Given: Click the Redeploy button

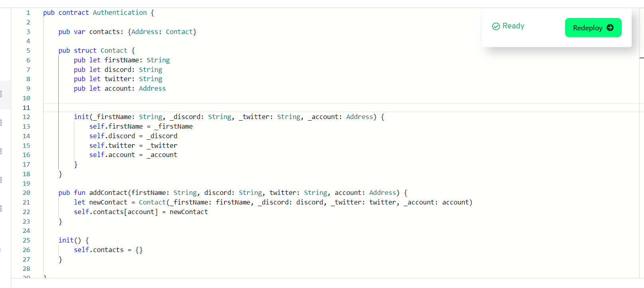Looking at the screenshot, I should click(x=593, y=28).
